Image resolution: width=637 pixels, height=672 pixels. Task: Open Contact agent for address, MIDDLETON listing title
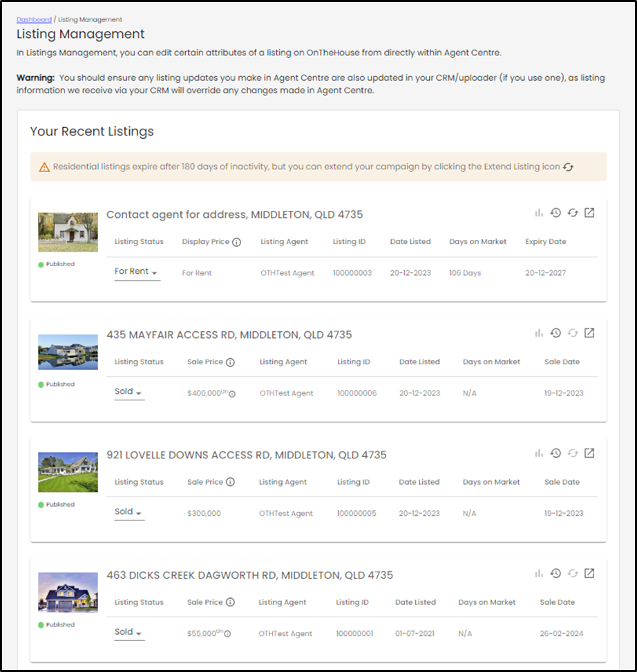[234, 214]
